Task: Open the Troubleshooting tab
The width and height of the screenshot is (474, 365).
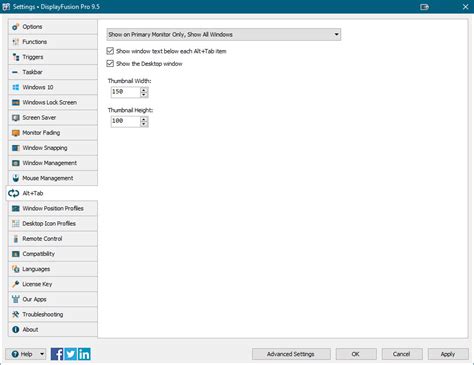Action: 53,314
